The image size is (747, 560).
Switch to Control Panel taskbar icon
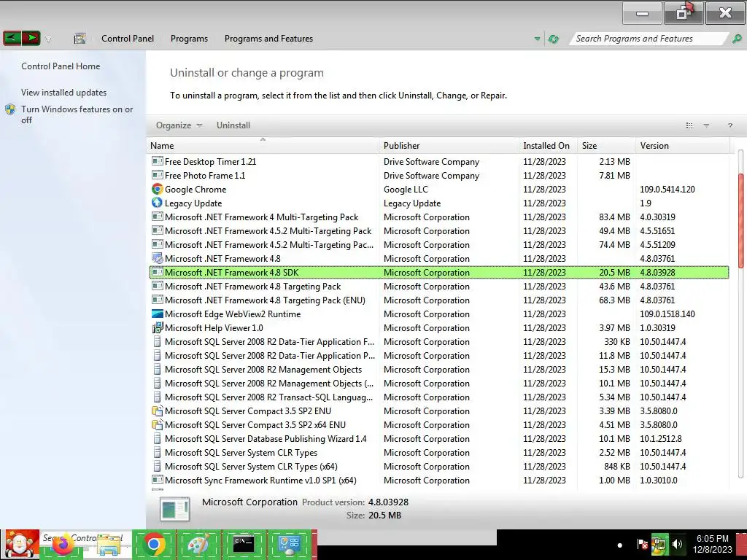289,544
